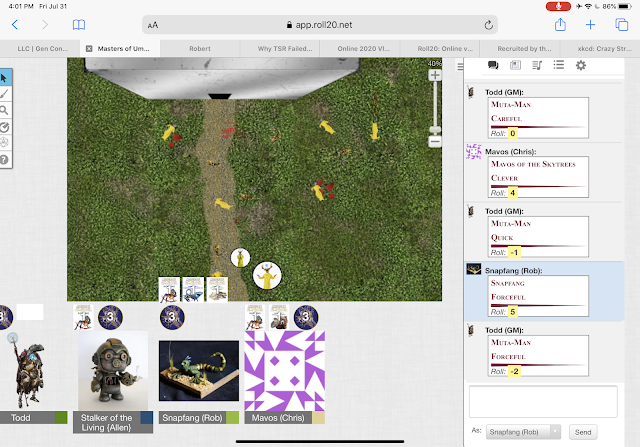Click Todd's green color swatch
Screen dimensions: 640x447
(61, 418)
